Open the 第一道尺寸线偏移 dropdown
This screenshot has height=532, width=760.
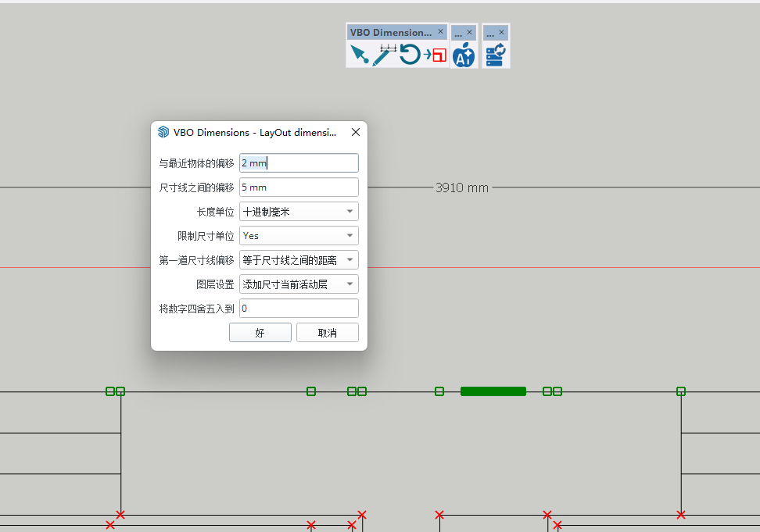click(x=299, y=260)
